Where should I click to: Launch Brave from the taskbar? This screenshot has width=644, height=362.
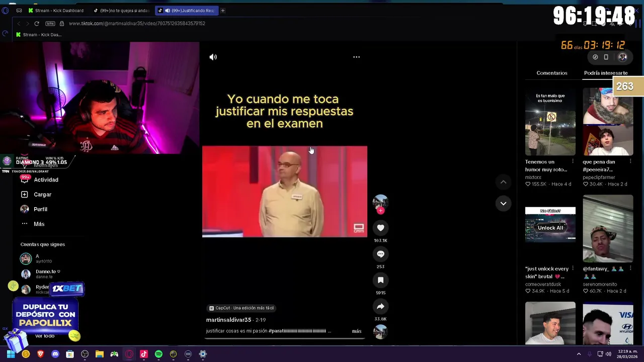click(41, 354)
